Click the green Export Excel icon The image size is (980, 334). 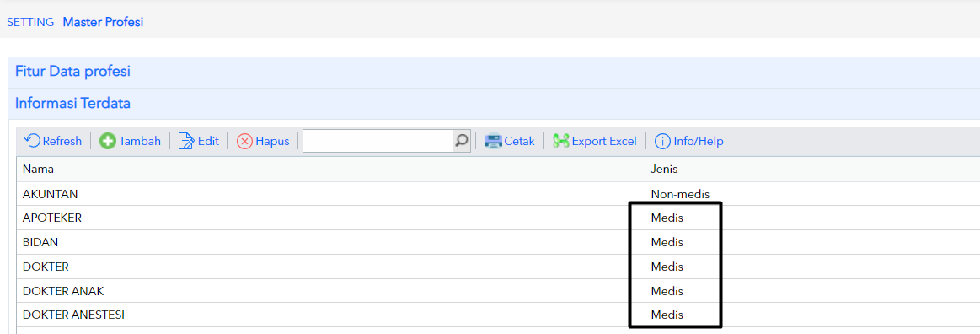click(x=560, y=142)
